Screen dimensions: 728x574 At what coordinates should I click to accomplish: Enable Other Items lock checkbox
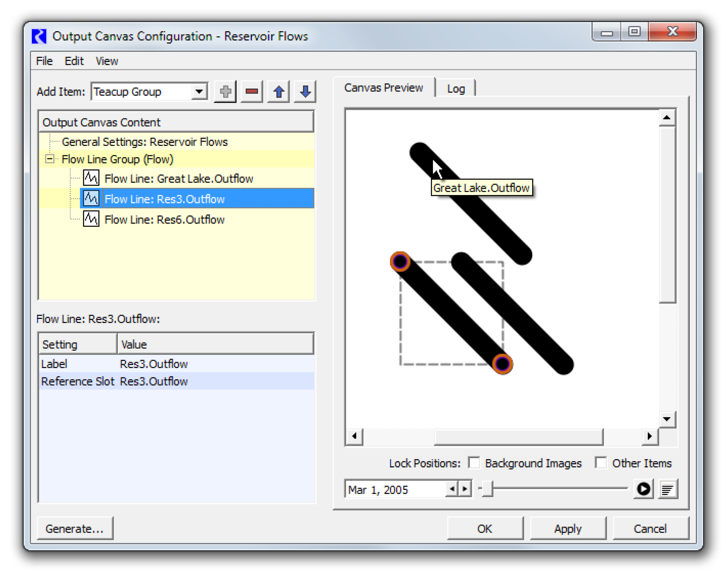click(601, 463)
